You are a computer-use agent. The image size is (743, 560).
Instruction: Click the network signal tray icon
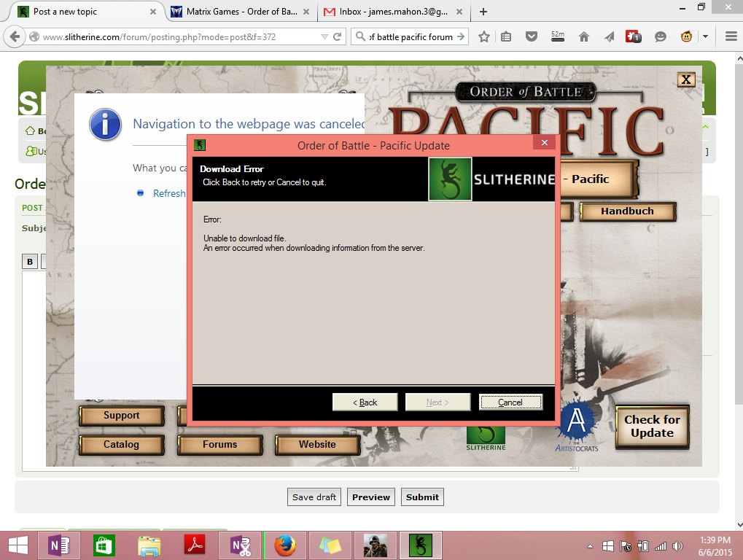pyautogui.click(x=661, y=546)
